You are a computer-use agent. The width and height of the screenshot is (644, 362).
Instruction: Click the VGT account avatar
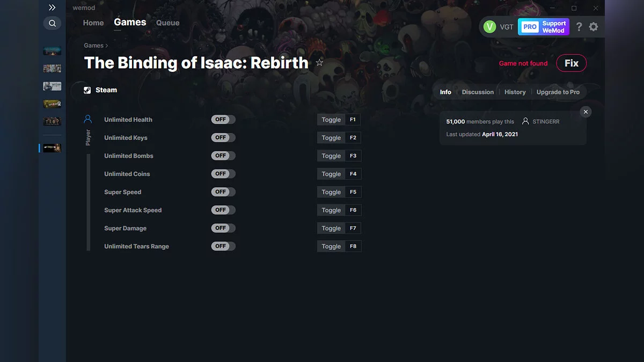click(x=490, y=26)
